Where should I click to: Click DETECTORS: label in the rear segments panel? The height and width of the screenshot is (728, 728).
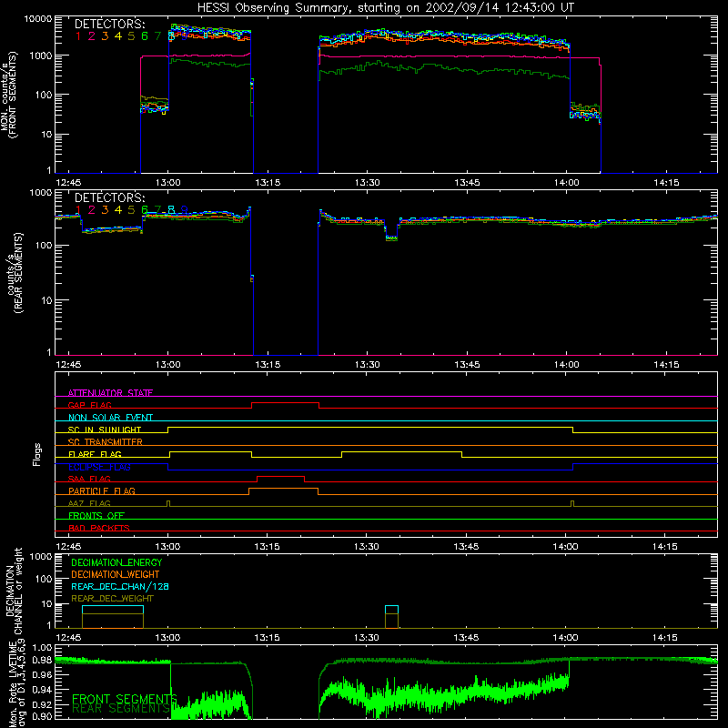tap(109, 197)
